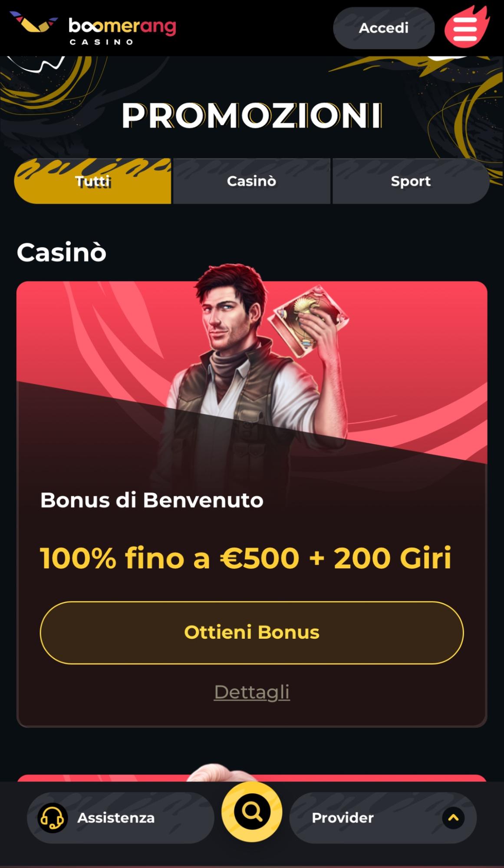Open the red hamburger menu icon
504x868 pixels.
point(466,27)
